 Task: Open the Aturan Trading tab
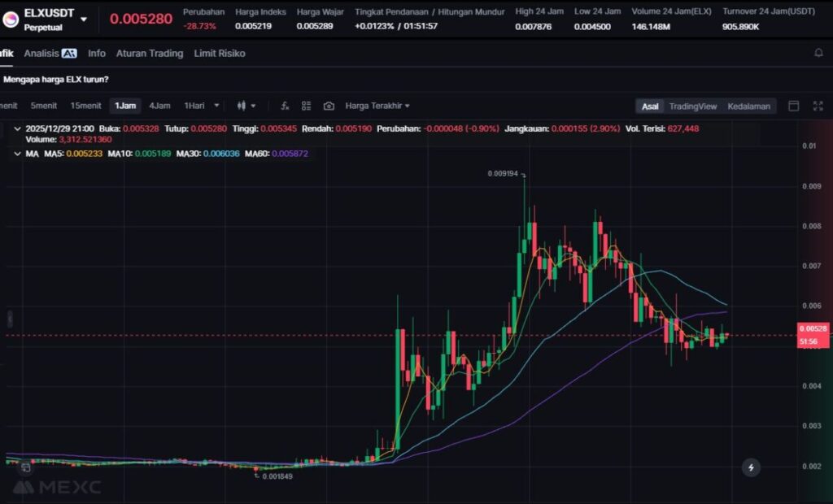point(150,53)
